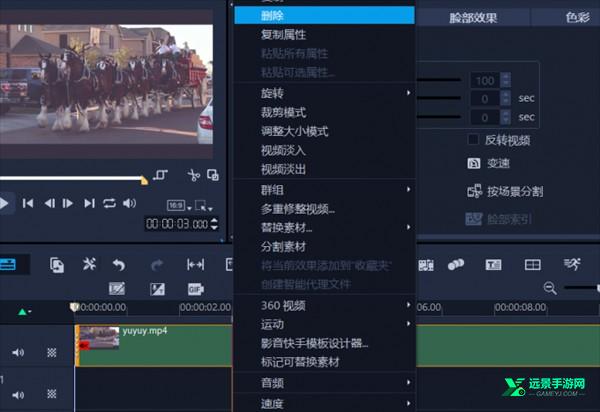Image resolution: width=600 pixels, height=412 pixels.
Task: Open the subtitle/title editor icon
Action: pyautogui.click(x=493, y=265)
